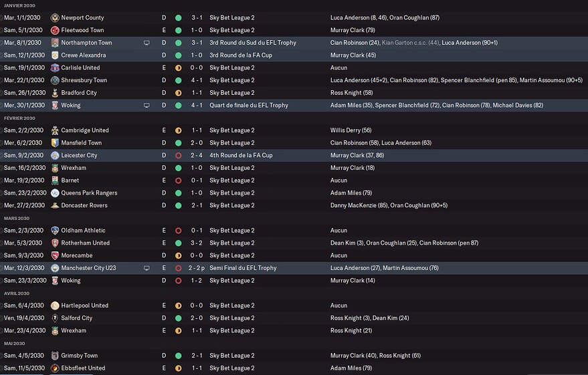Click the Morecambe club badge
Image resolution: width=588 pixels, height=375 pixels.
[55, 255]
